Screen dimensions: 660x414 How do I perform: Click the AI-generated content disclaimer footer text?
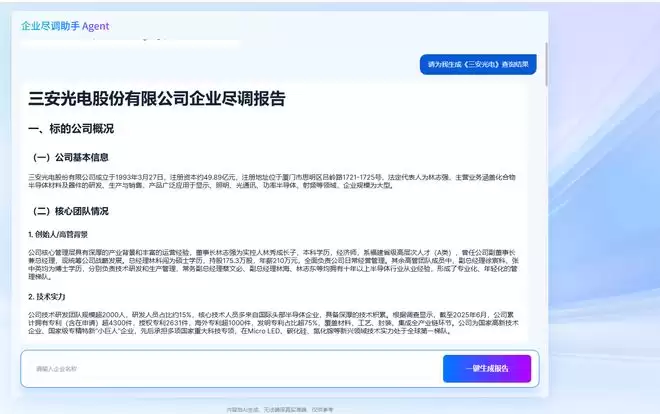(x=280, y=409)
